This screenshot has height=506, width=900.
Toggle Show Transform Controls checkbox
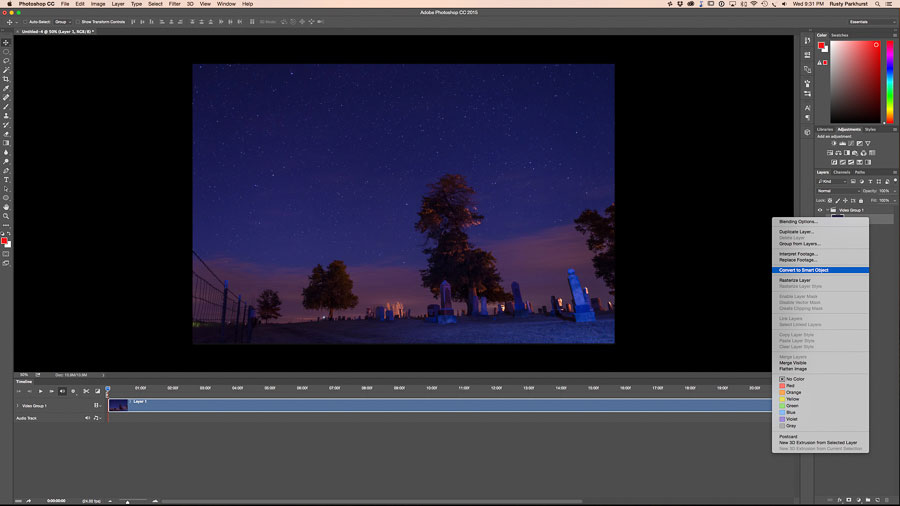[79, 21]
